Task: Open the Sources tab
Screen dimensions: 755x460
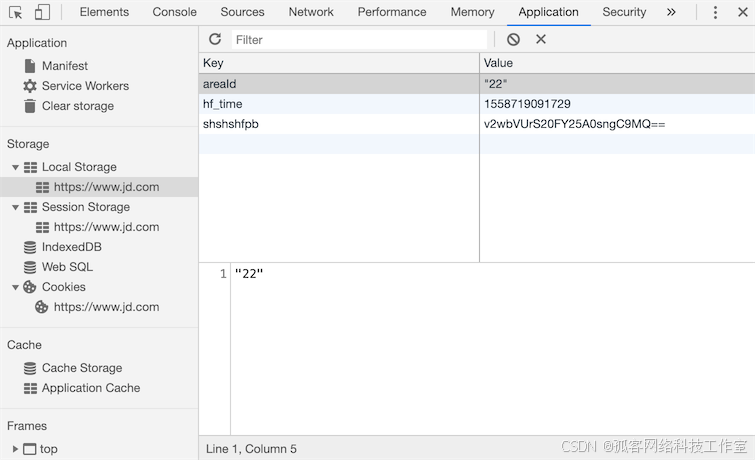Action: click(x=242, y=12)
